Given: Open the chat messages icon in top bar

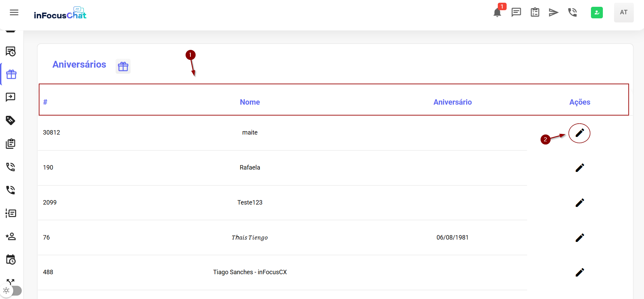Looking at the screenshot, I should pos(516,13).
